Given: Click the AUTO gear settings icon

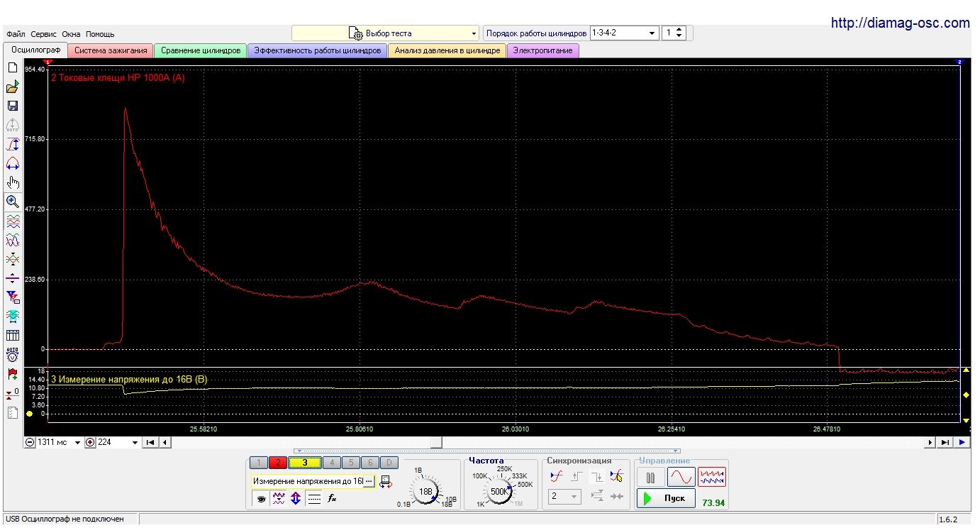Looking at the screenshot, I should click(x=12, y=354).
